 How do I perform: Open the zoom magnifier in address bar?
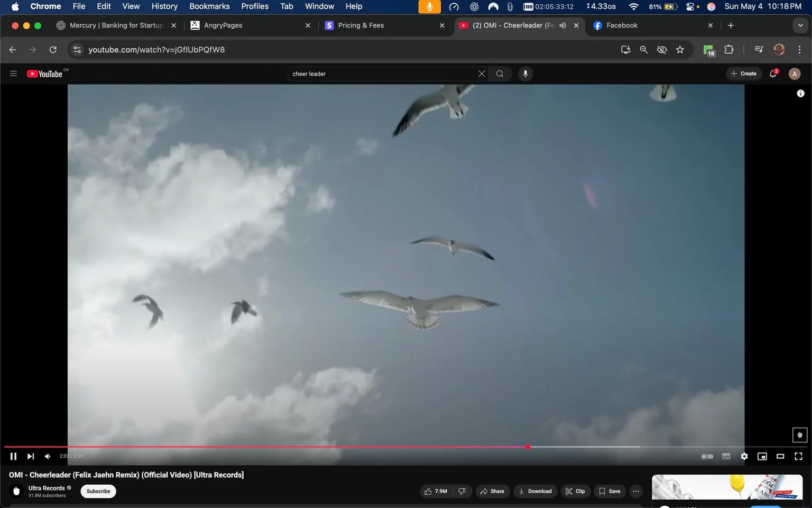(644, 50)
